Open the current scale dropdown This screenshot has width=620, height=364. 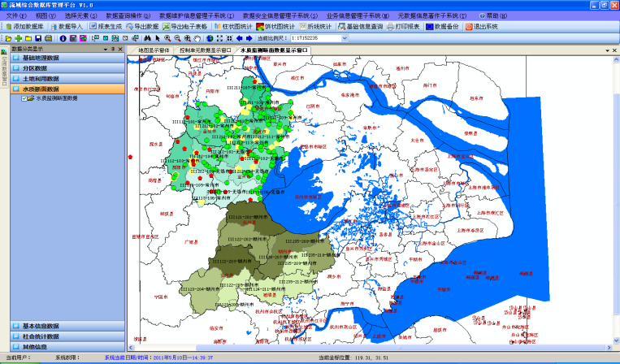tap(345, 38)
